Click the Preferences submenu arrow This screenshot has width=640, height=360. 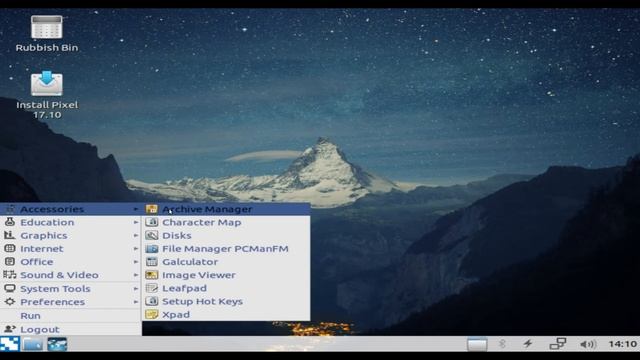tap(136, 302)
